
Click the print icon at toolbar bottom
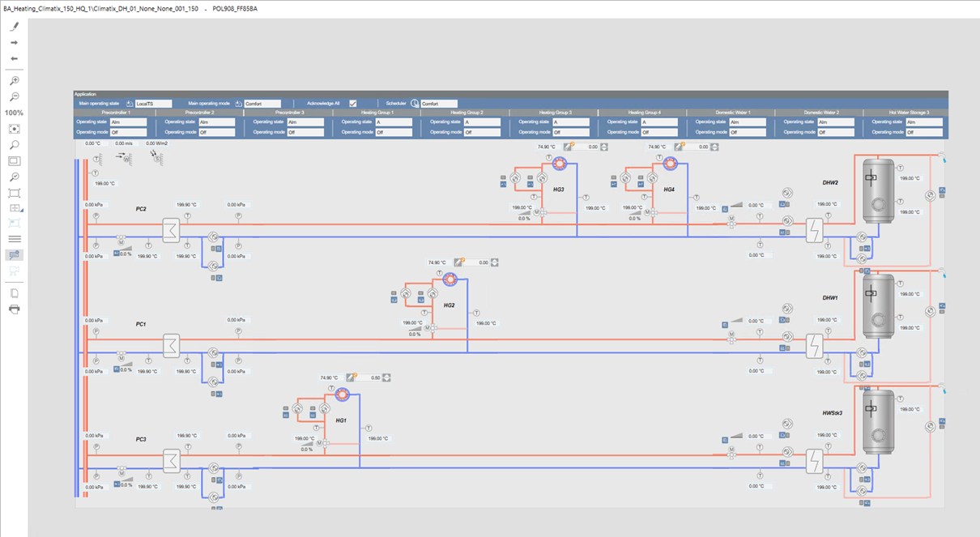(x=13, y=309)
